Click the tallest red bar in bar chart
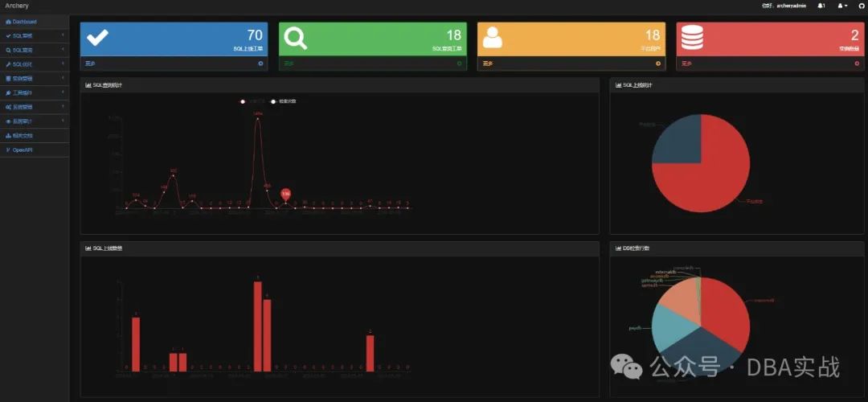Viewport: 868px width, 402px height. (257, 326)
